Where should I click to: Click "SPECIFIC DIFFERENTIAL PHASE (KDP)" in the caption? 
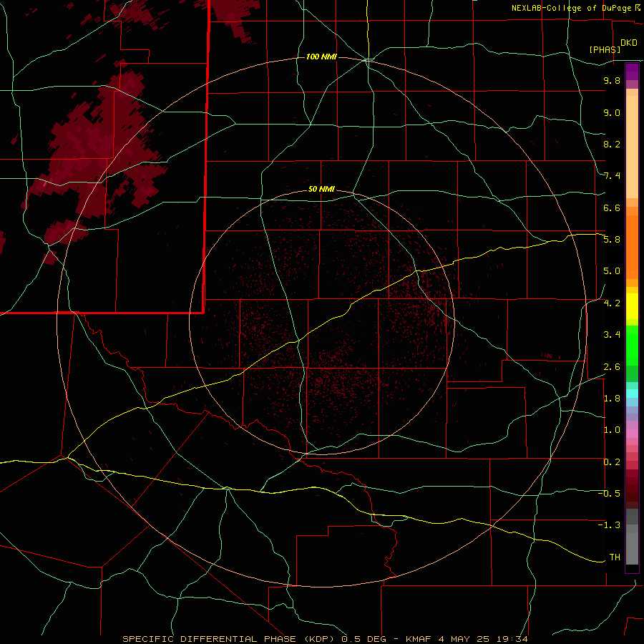(228, 639)
